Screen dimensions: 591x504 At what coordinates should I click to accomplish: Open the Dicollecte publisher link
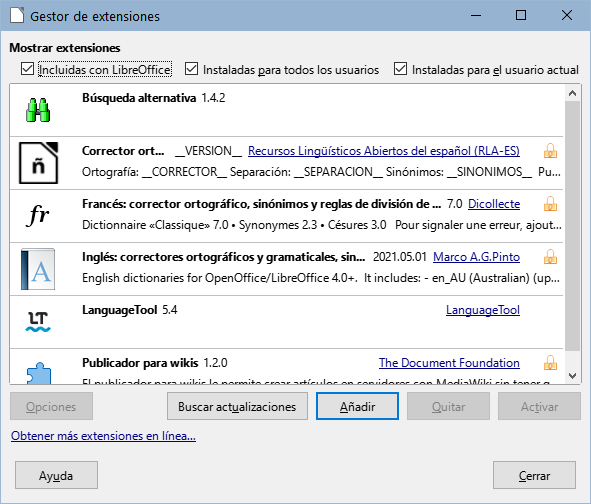[494, 204]
